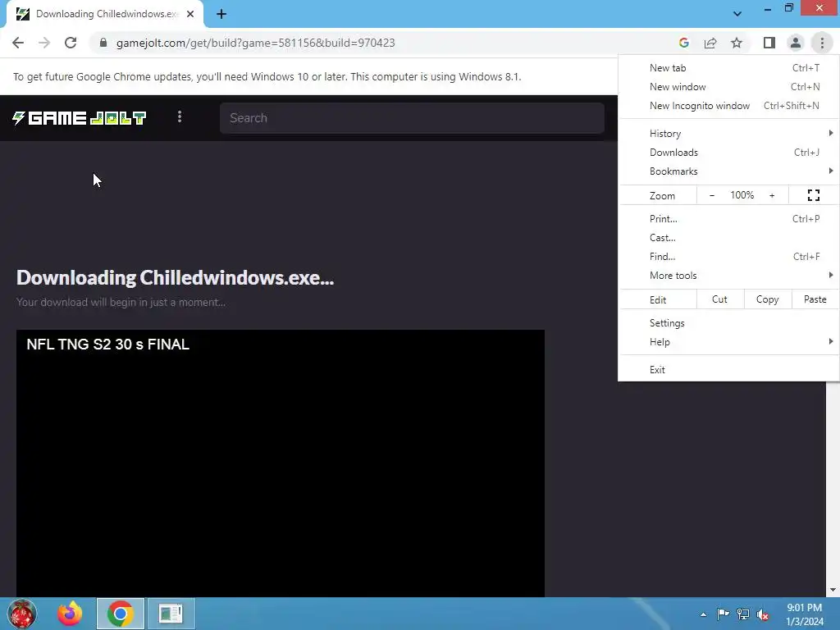This screenshot has width=840, height=630.
Task: Choose Cast... in menu
Action: tap(728, 237)
